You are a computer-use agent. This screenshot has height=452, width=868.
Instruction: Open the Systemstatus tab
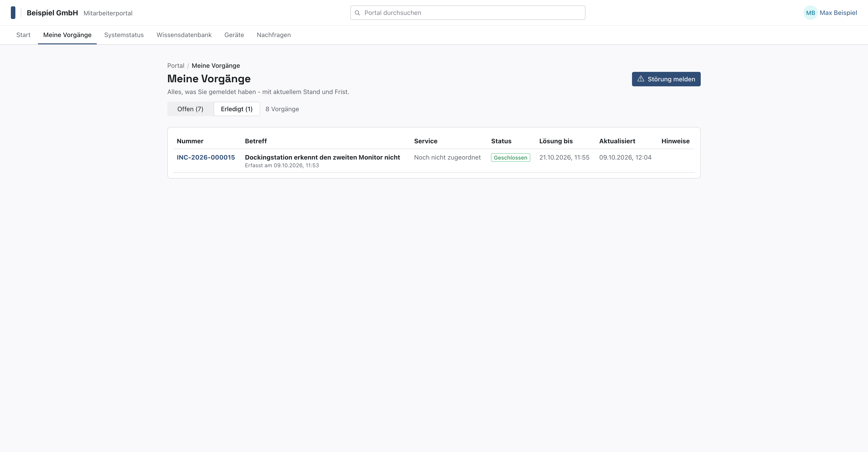(124, 35)
